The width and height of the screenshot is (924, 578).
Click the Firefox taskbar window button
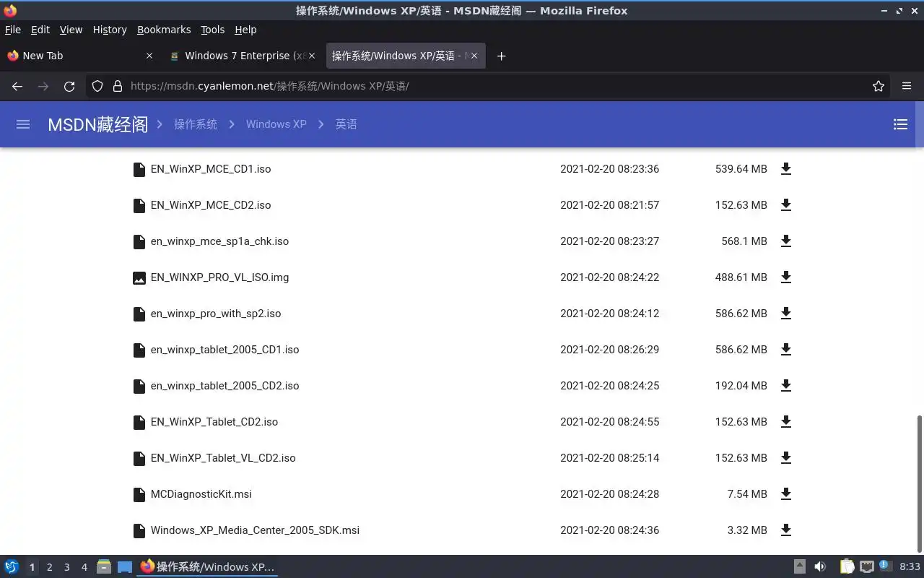(x=208, y=566)
